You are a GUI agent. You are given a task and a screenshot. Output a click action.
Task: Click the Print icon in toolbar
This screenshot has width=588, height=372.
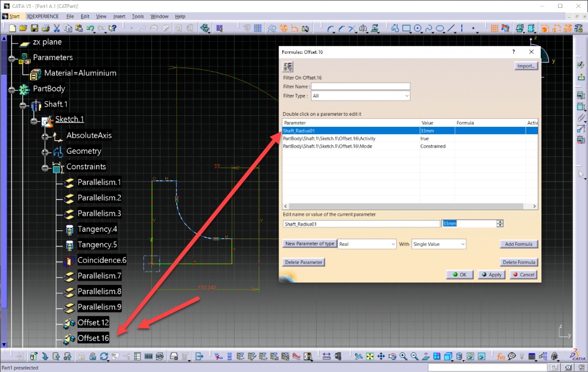click(46, 28)
